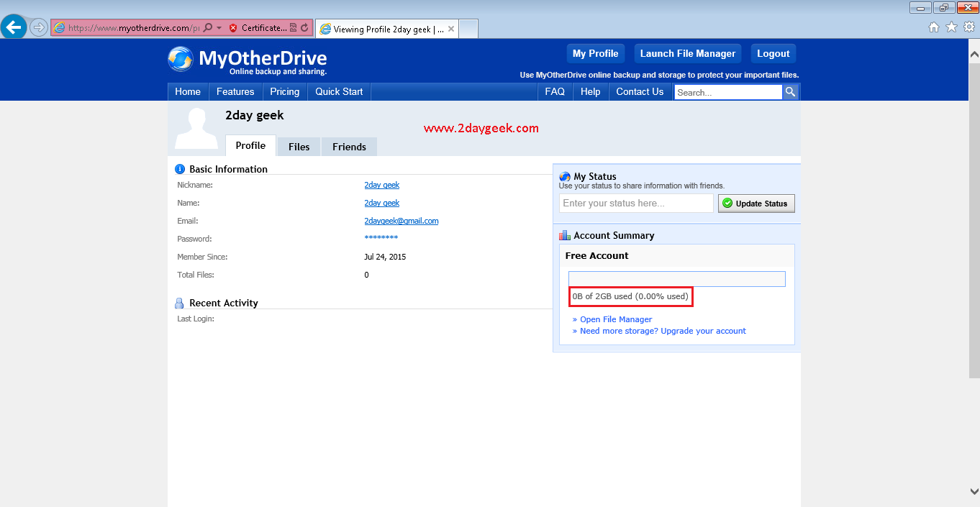The image size is (980, 507).
Task: Click the storage usage progress bar
Action: tap(676, 279)
